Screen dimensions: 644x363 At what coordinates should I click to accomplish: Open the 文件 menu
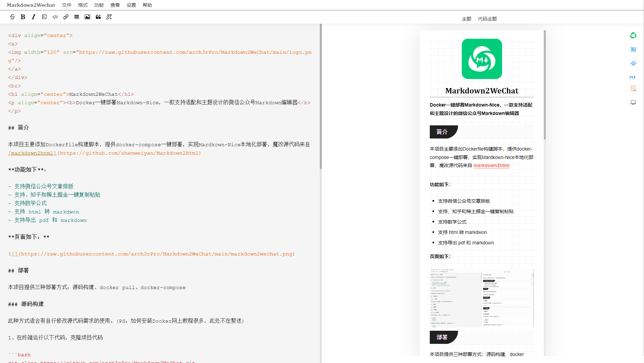point(67,5)
